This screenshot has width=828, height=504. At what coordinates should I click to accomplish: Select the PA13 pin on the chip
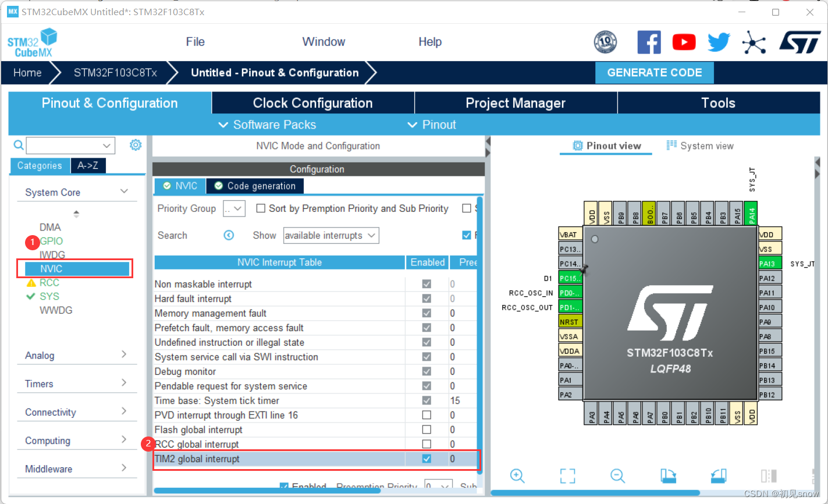770,264
